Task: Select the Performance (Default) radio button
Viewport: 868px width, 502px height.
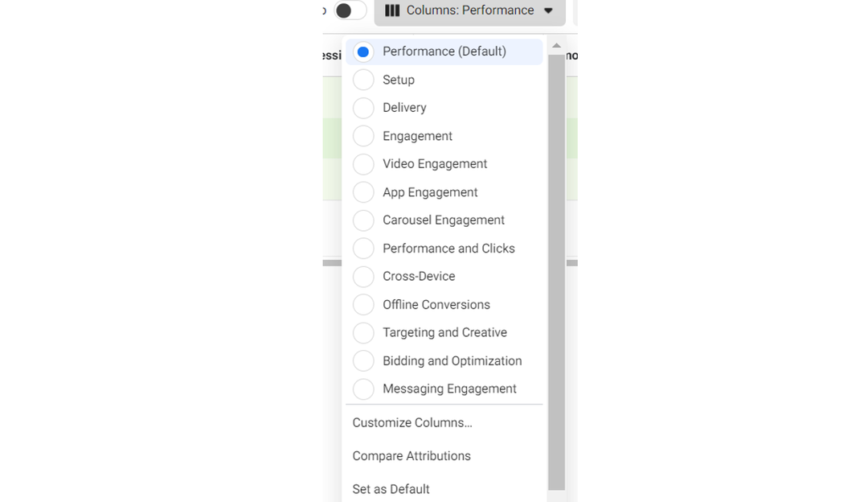Action: click(x=363, y=51)
